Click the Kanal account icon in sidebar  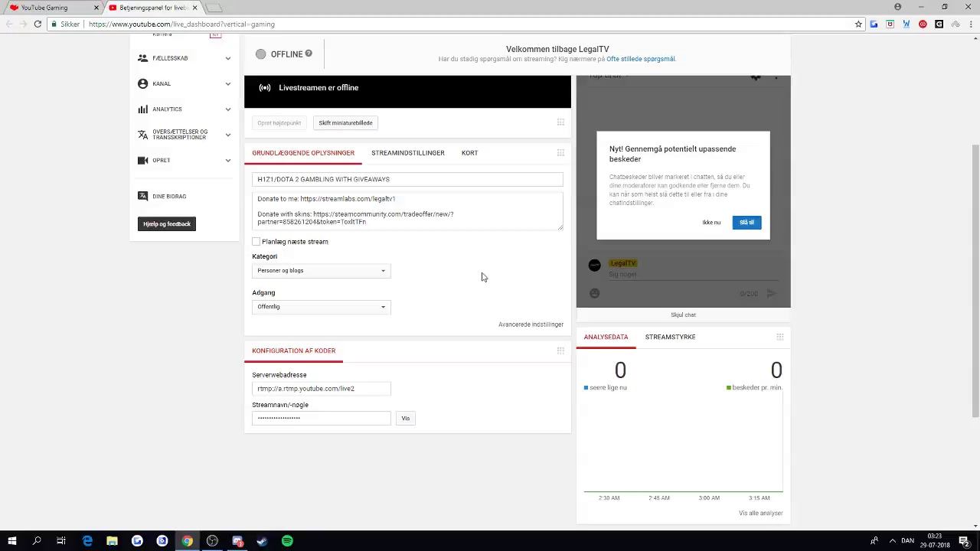(142, 83)
